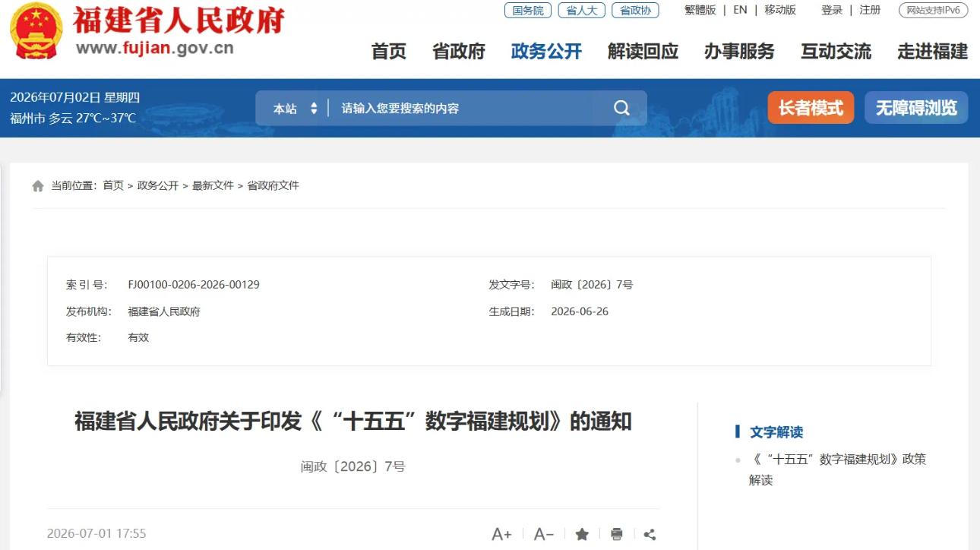Image resolution: width=980 pixels, height=550 pixels.
Task: Click breadcrumb link 省政府文件
Action: (273, 186)
